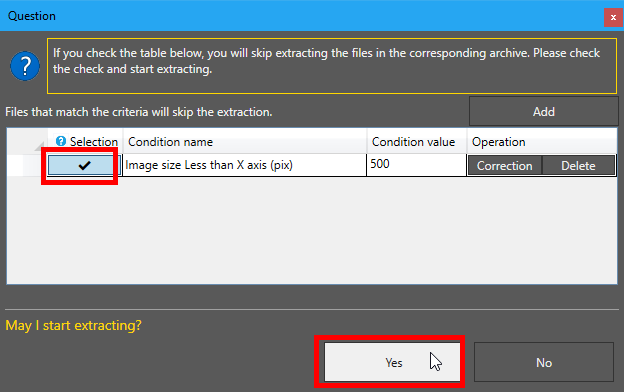Click Correction for the image size condition

click(x=504, y=166)
